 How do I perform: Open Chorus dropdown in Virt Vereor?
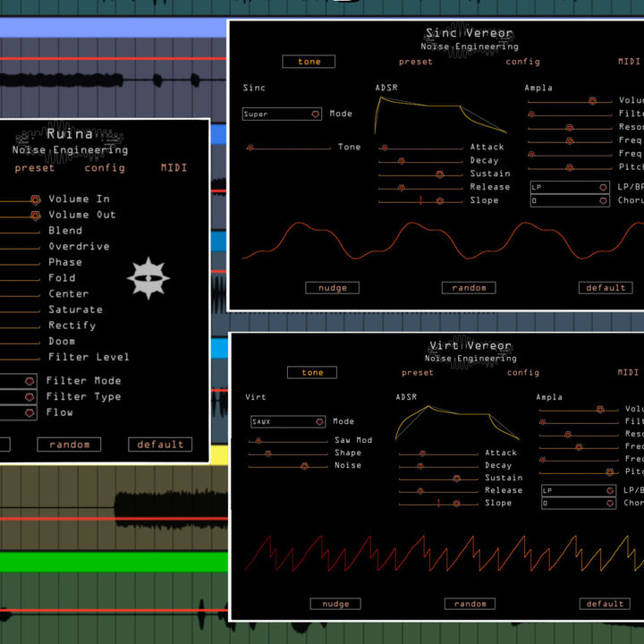point(579,503)
